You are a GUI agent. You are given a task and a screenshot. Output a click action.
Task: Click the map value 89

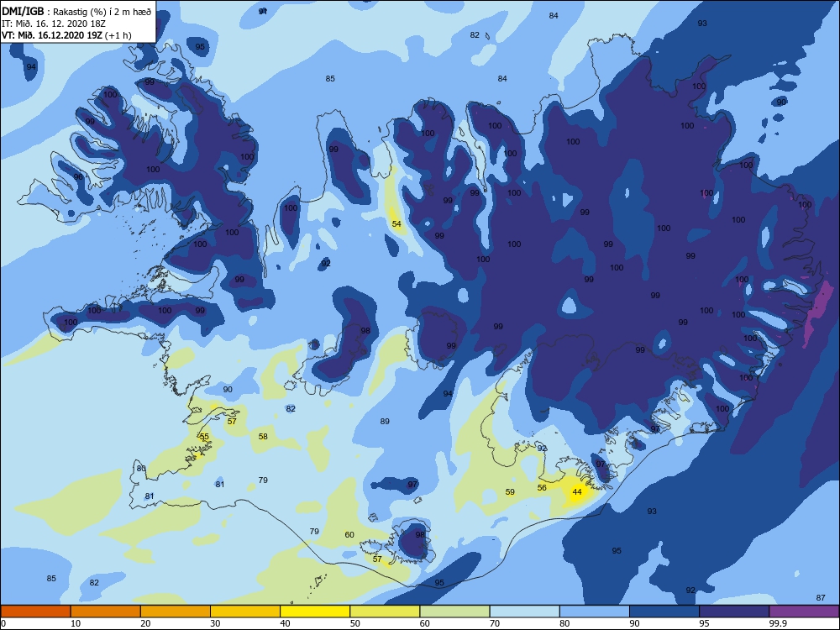[385, 422]
